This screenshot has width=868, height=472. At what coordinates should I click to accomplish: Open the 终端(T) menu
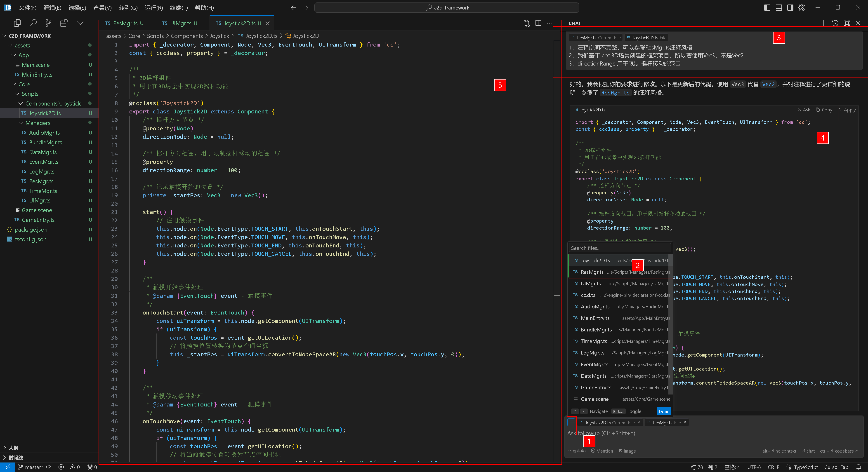(x=179, y=7)
